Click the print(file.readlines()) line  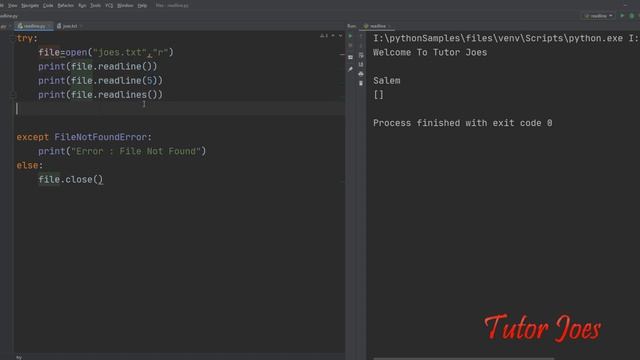tap(100, 95)
